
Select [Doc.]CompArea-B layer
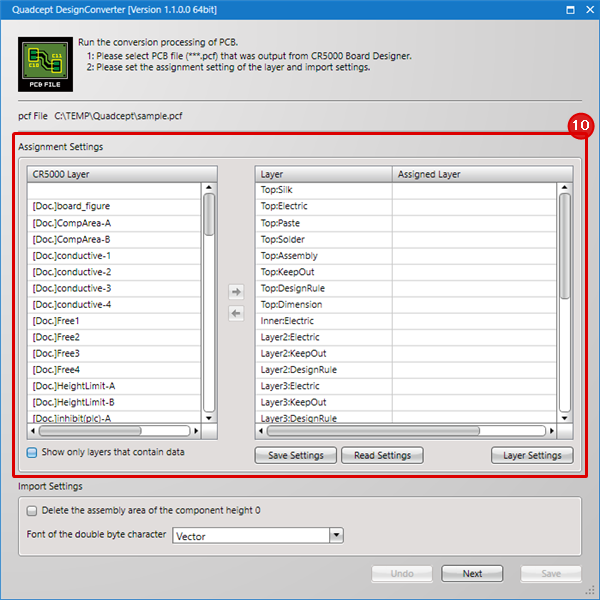pyautogui.click(x=114, y=240)
